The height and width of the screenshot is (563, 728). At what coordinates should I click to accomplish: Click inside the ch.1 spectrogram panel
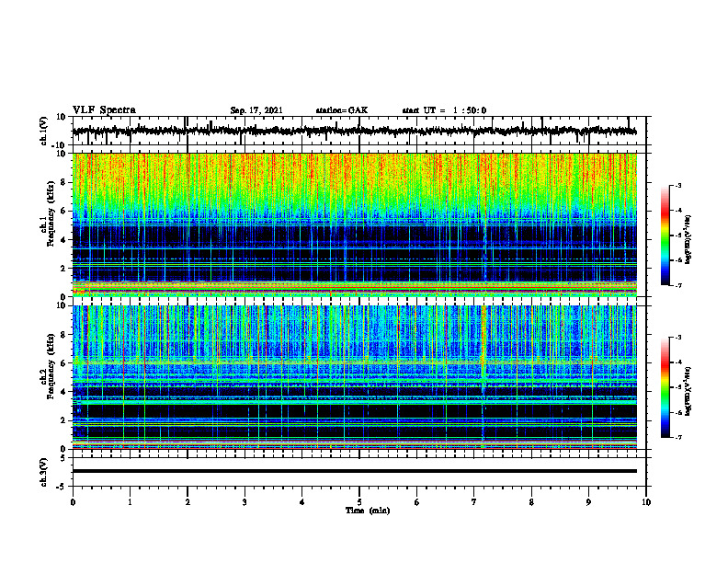[x=355, y=224]
